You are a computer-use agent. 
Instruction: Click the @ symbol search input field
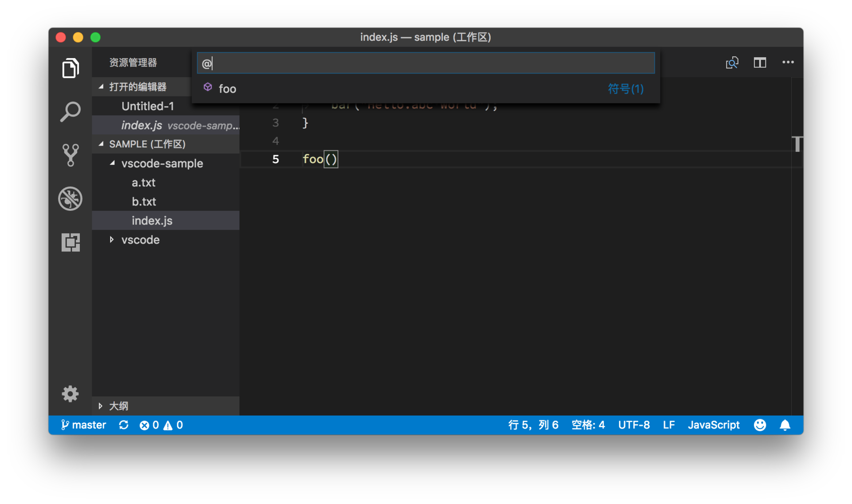425,63
